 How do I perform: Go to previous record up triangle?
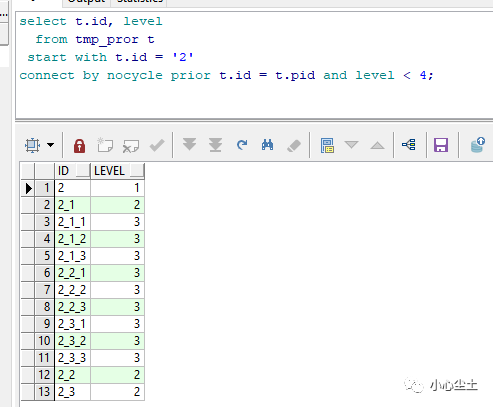377,145
